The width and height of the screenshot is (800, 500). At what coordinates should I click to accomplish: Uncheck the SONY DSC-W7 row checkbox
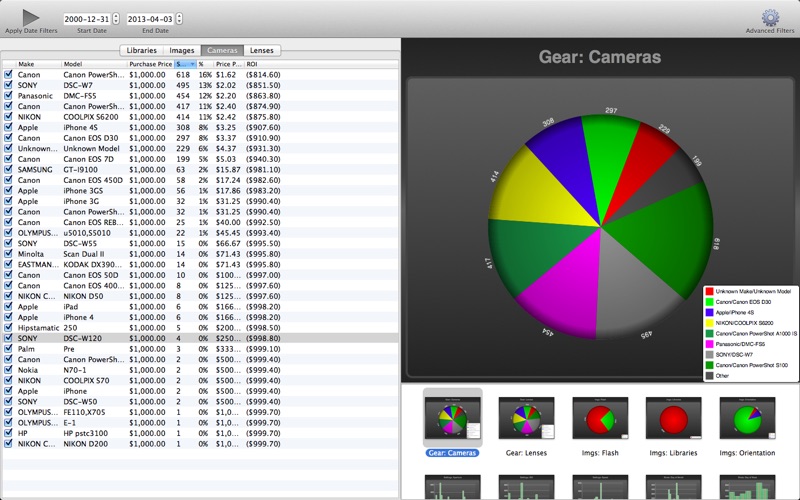(x=8, y=85)
